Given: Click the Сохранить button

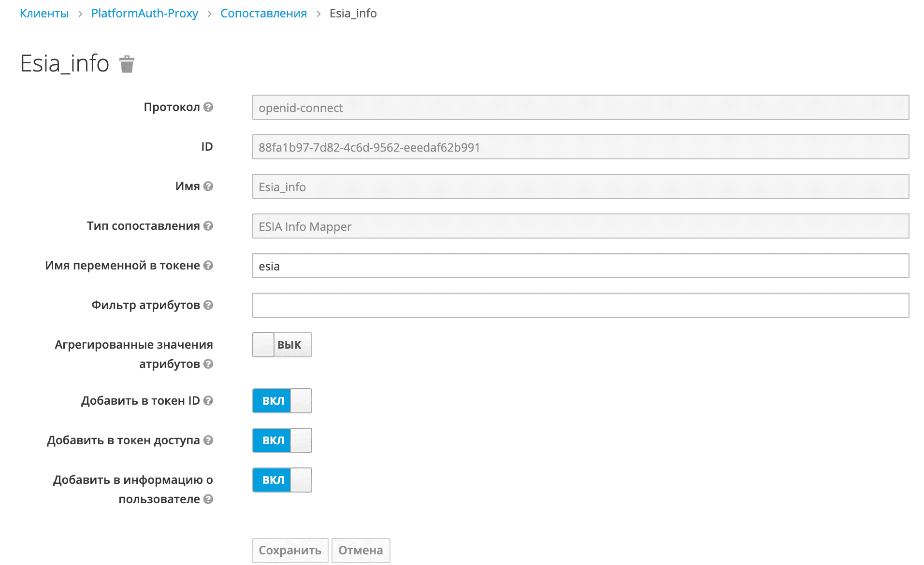Looking at the screenshot, I should point(289,550).
